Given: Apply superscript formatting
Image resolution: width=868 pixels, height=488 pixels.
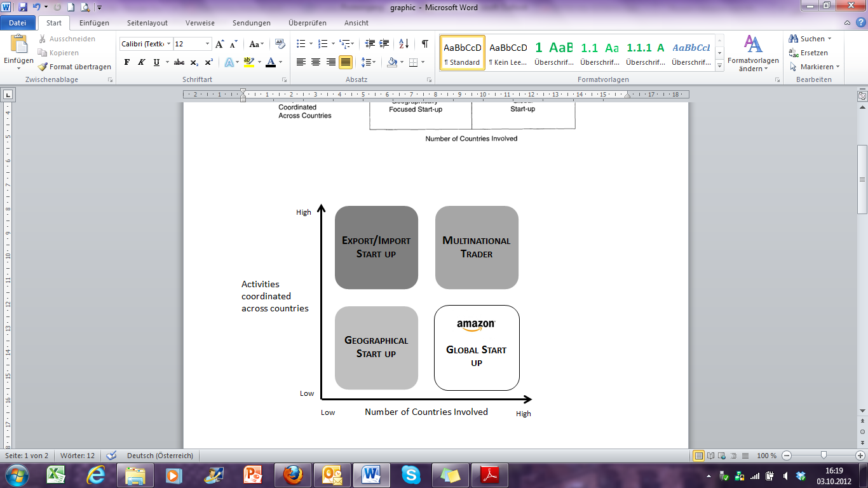Looking at the screenshot, I should [208, 62].
